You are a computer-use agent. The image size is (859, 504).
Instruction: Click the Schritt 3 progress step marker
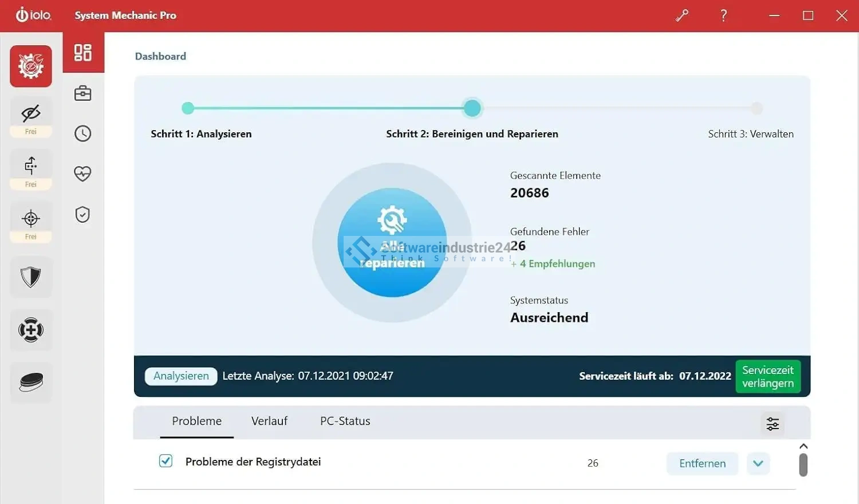coord(756,108)
